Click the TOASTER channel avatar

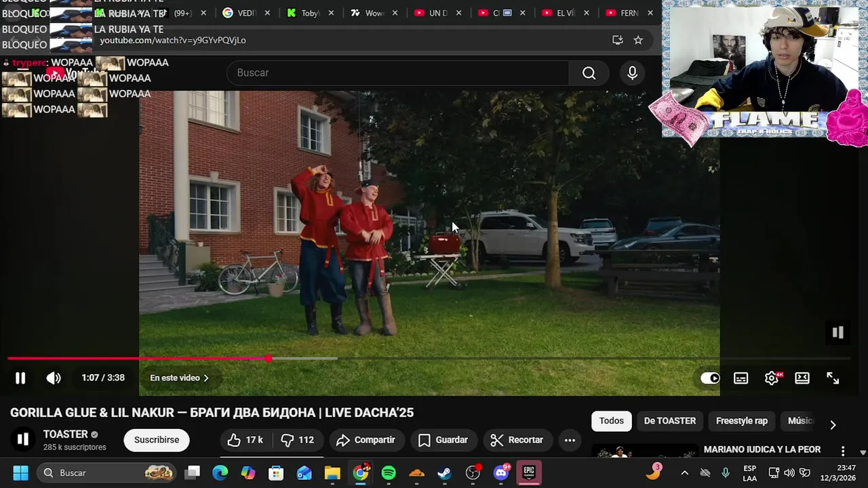point(22,440)
